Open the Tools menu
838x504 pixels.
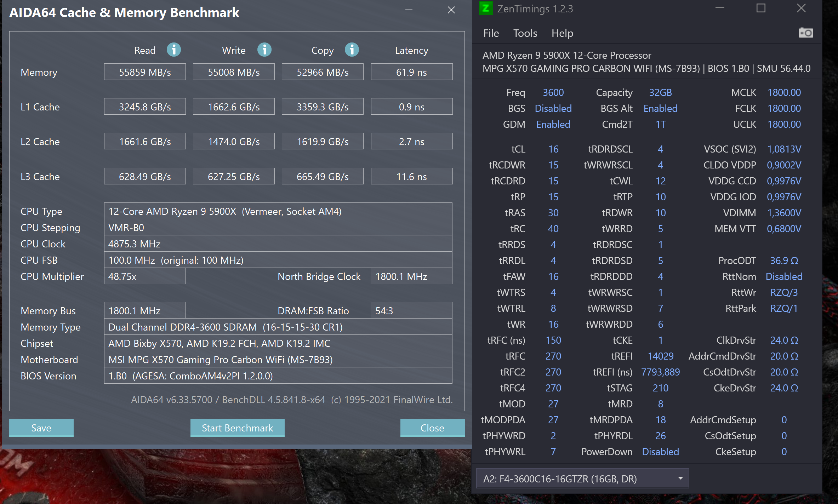coord(525,33)
